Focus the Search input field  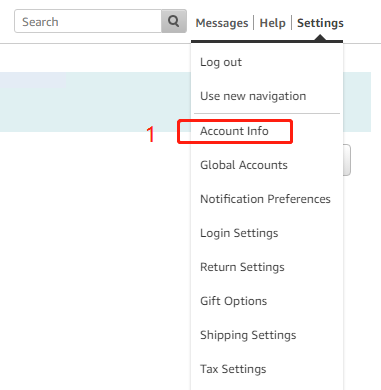[x=88, y=21]
